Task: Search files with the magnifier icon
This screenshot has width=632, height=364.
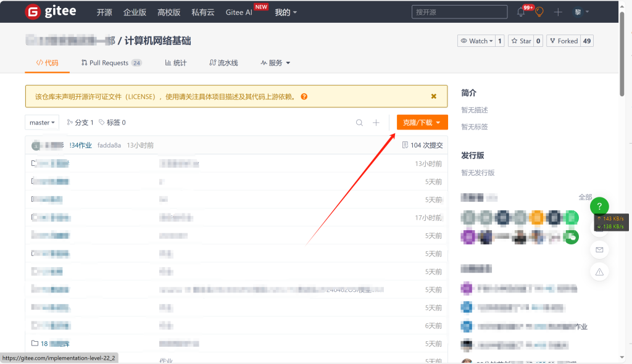Action: coord(359,123)
